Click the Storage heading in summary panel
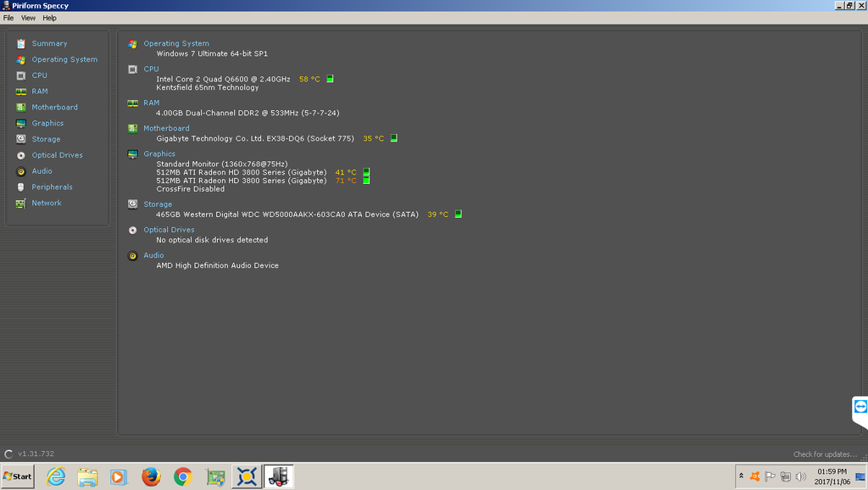 click(x=158, y=203)
